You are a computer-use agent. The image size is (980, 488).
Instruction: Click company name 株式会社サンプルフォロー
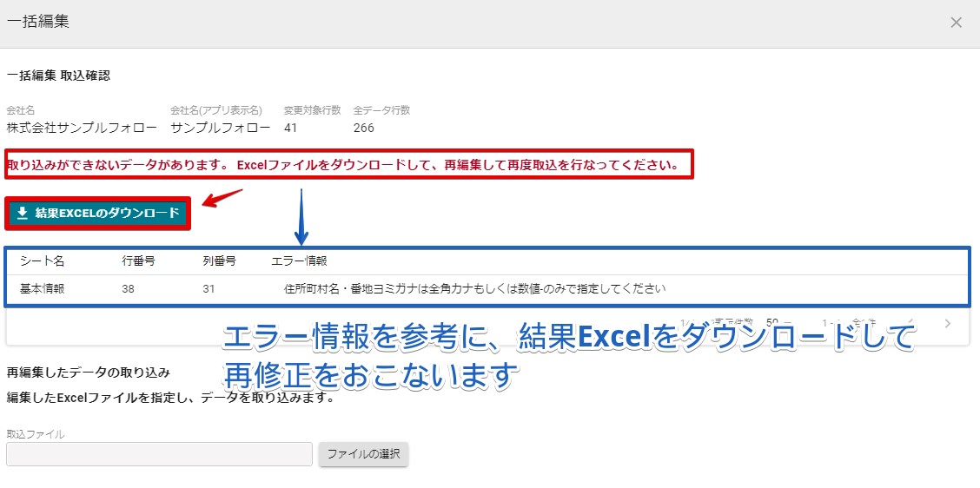point(82,129)
